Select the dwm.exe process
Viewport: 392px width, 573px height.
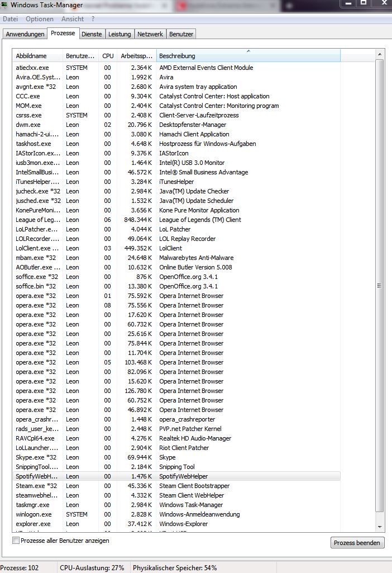(176, 125)
